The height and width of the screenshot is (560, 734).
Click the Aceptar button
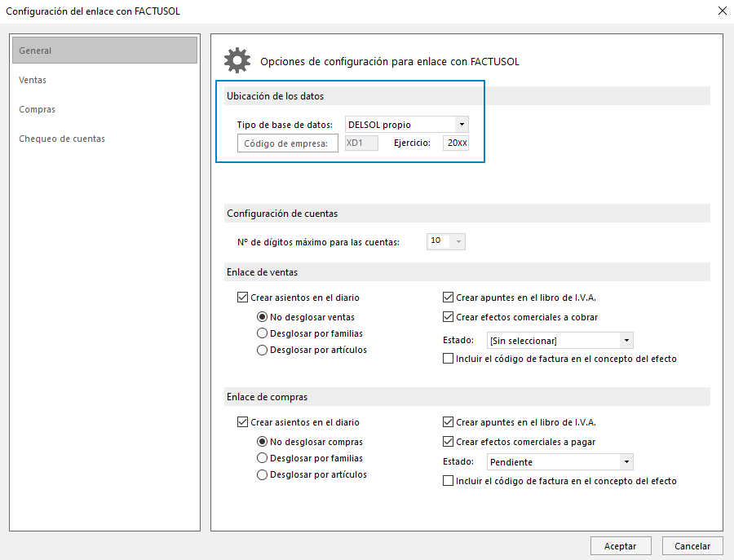[x=621, y=546]
